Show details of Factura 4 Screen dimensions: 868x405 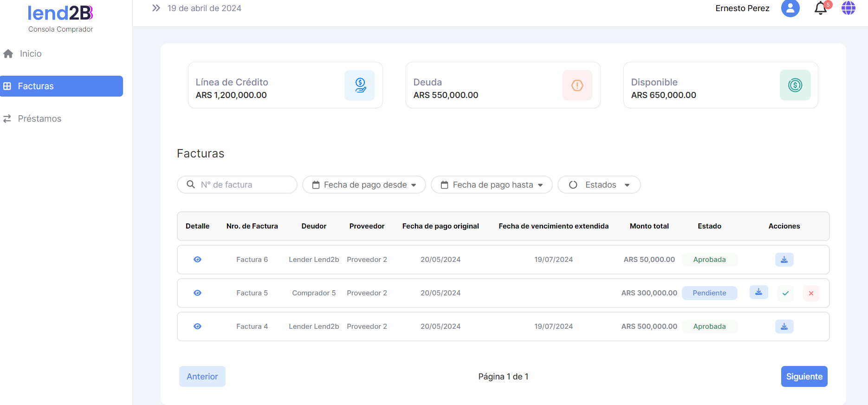click(197, 327)
